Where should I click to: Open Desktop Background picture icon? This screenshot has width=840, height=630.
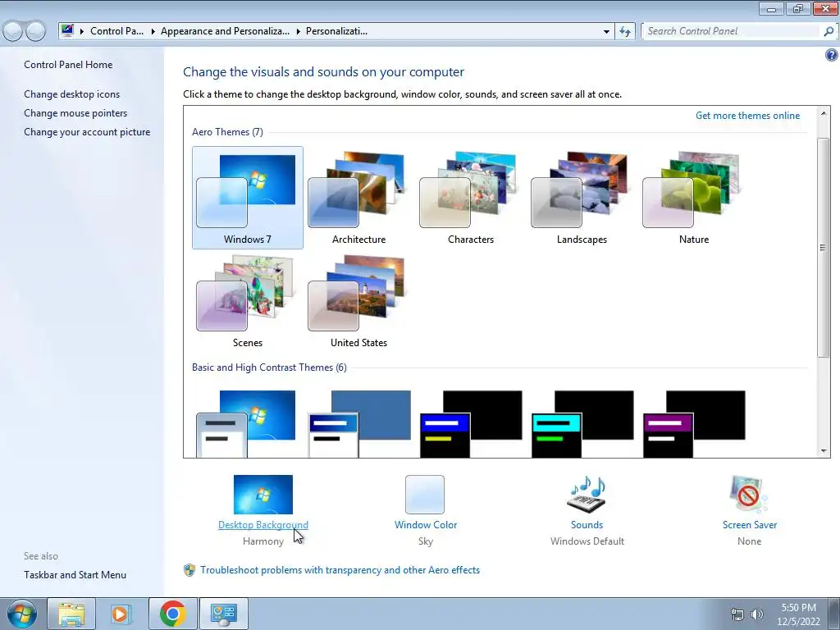pos(263,495)
